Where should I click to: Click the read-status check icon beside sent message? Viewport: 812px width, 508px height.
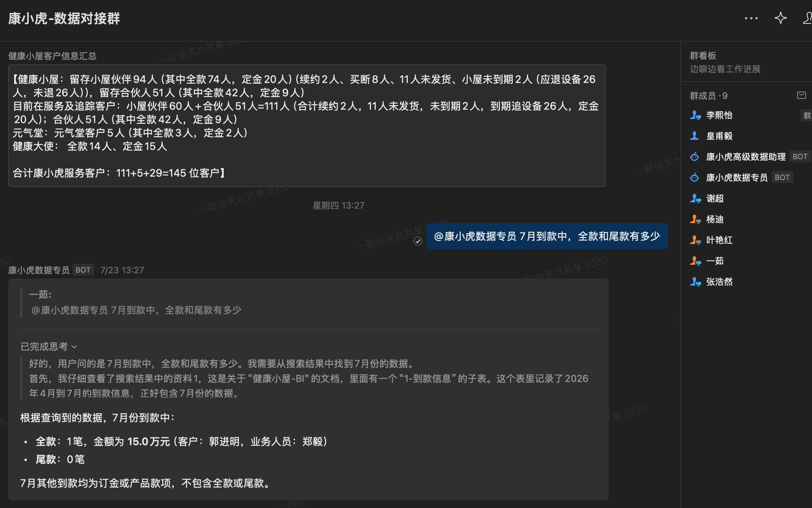(x=418, y=241)
